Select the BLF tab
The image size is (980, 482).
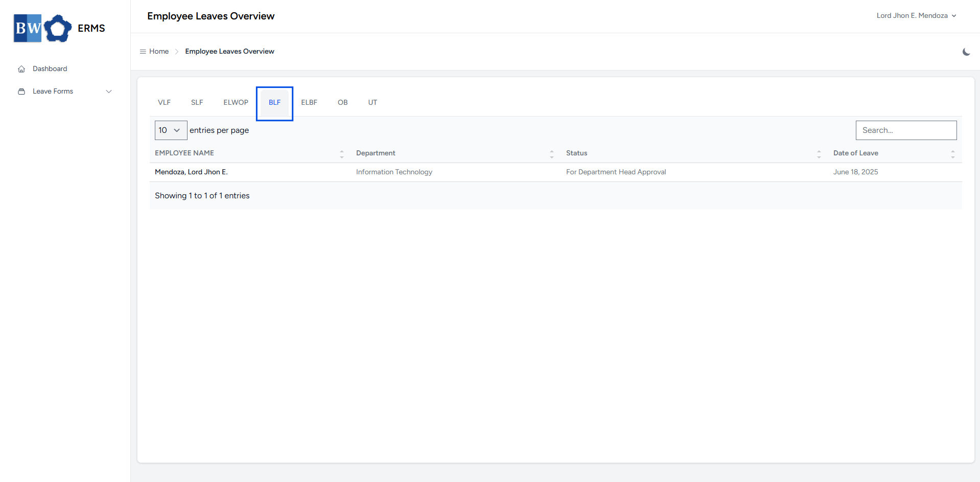point(274,103)
